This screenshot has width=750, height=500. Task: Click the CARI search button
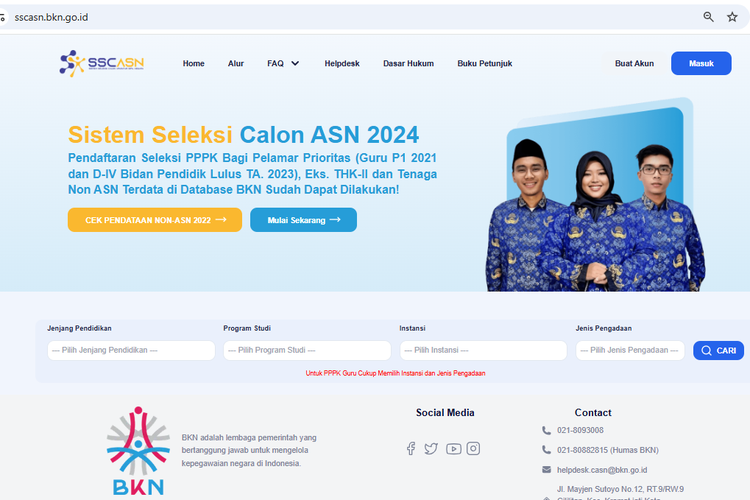pyautogui.click(x=718, y=350)
